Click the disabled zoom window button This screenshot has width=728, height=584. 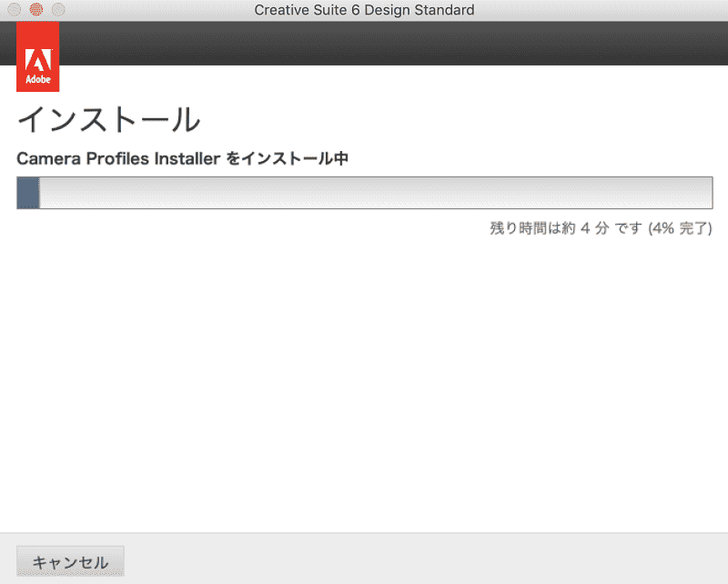tap(58, 9)
